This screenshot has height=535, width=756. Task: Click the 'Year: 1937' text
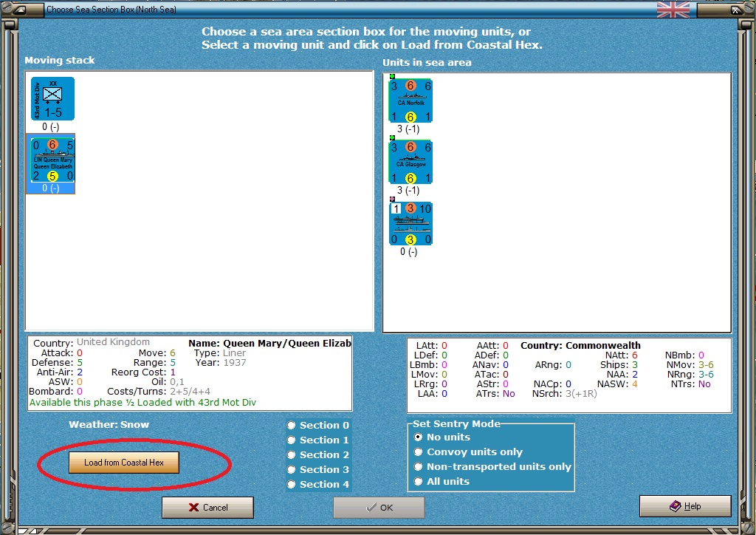tap(221, 362)
